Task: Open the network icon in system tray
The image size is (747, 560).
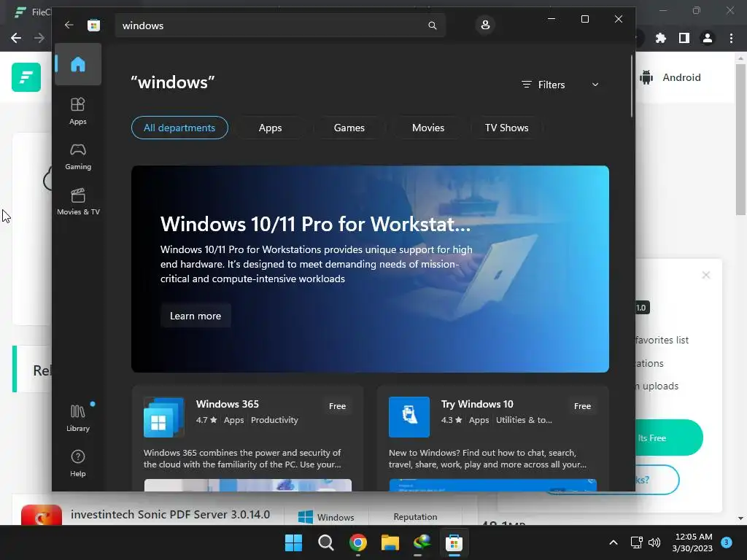Action: tap(636, 542)
